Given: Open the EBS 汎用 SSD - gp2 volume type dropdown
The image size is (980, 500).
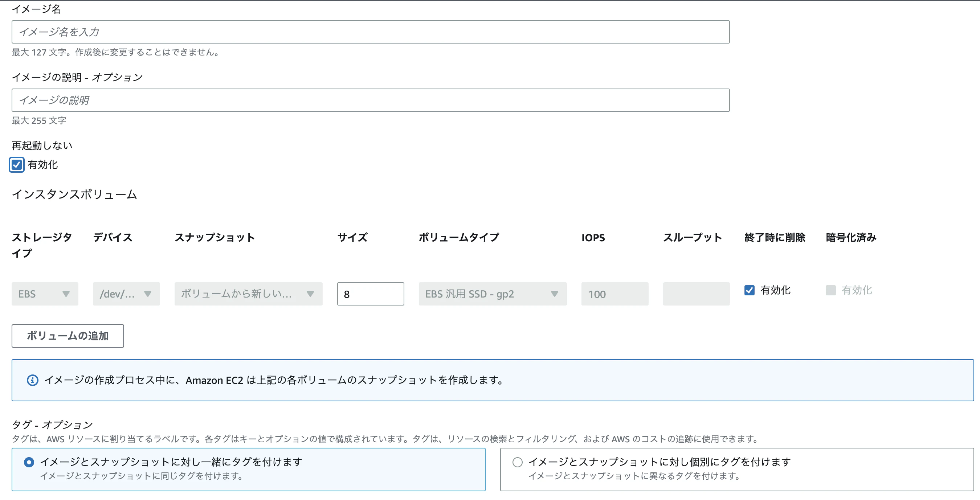Looking at the screenshot, I should pyautogui.click(x=493, y=294).
